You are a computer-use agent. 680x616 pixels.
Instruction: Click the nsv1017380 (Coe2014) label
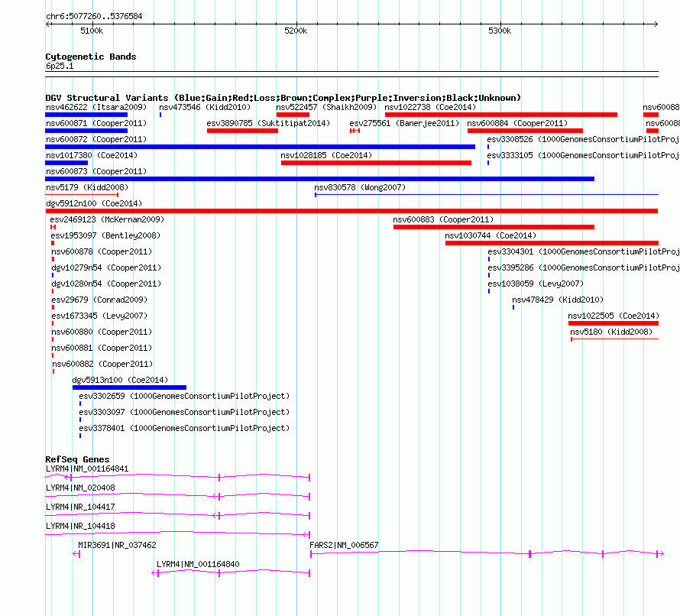point(92,155)
